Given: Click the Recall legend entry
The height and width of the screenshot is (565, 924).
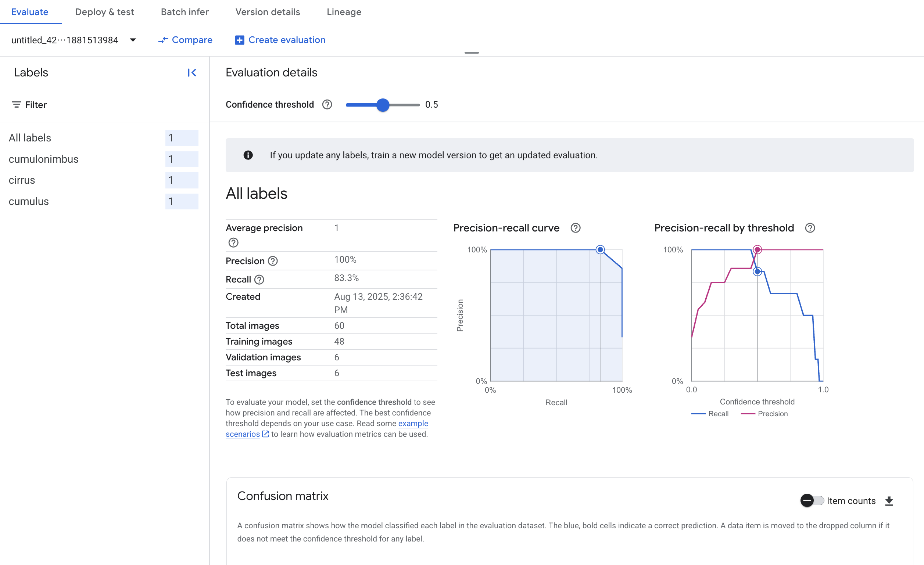Looking at the screenshot, I should (709, 414).
